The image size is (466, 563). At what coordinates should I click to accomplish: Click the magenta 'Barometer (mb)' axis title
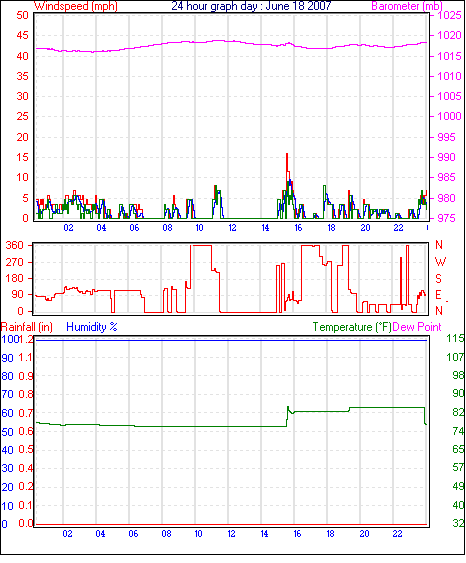(407, 6)
